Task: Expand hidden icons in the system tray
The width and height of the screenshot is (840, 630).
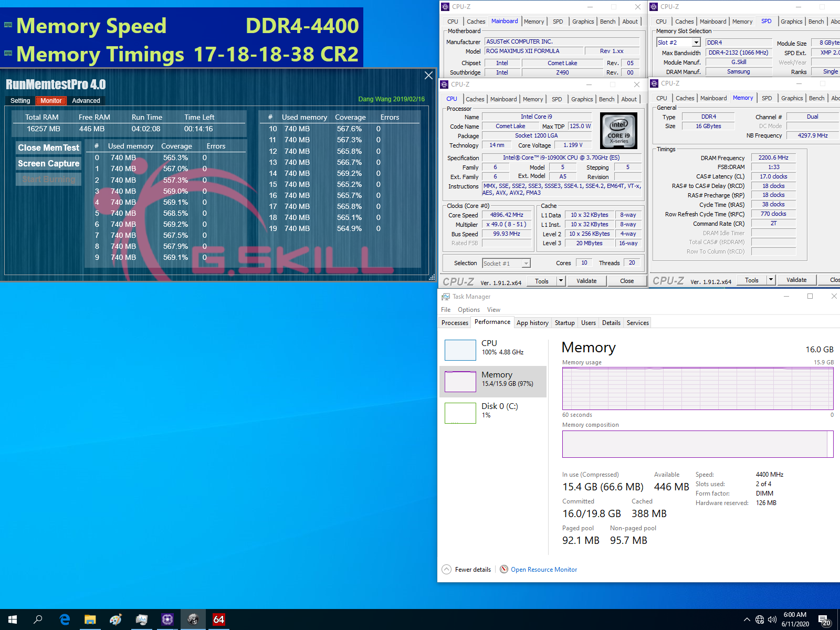Action: 747,619
